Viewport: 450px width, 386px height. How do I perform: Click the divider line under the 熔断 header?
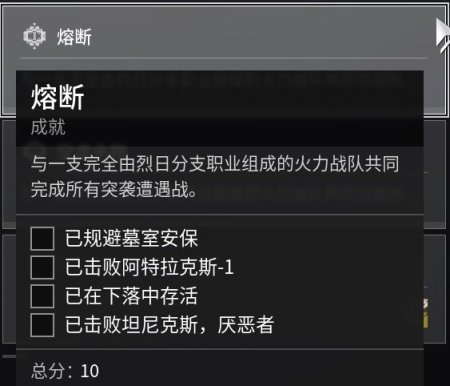224,58
